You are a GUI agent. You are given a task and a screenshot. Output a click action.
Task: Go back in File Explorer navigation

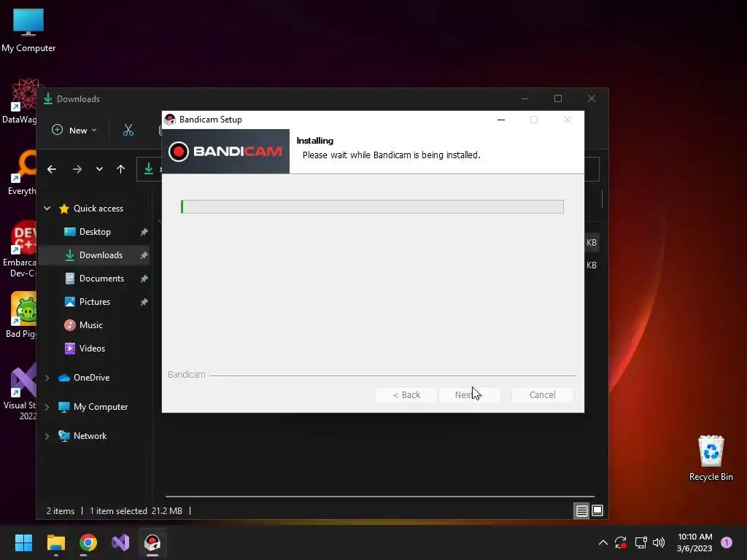pos(52,169)
